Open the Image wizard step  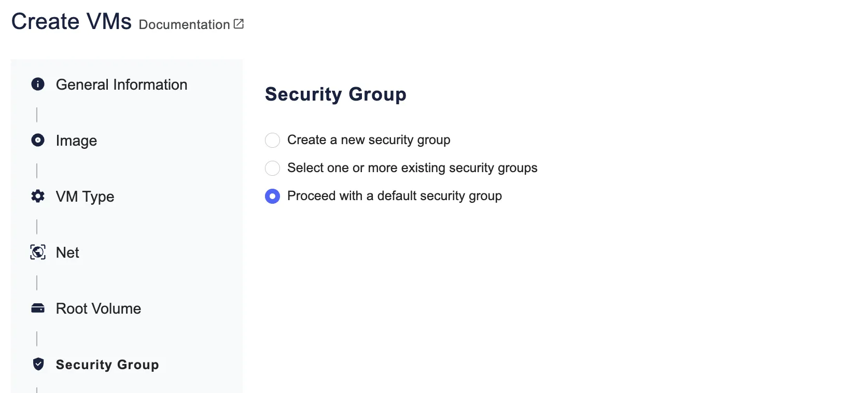click(x=76, y=141)
